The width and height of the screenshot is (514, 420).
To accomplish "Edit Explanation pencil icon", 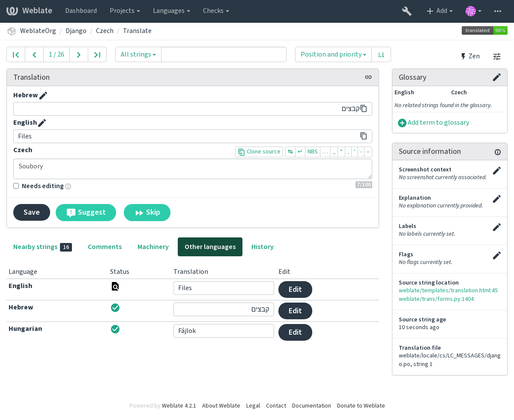I will click(497, 199).
